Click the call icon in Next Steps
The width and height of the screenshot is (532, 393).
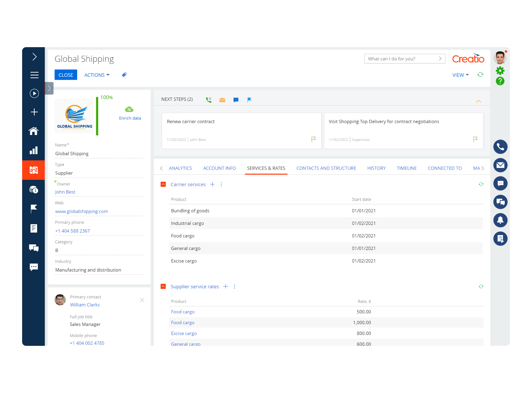point(209,100)
